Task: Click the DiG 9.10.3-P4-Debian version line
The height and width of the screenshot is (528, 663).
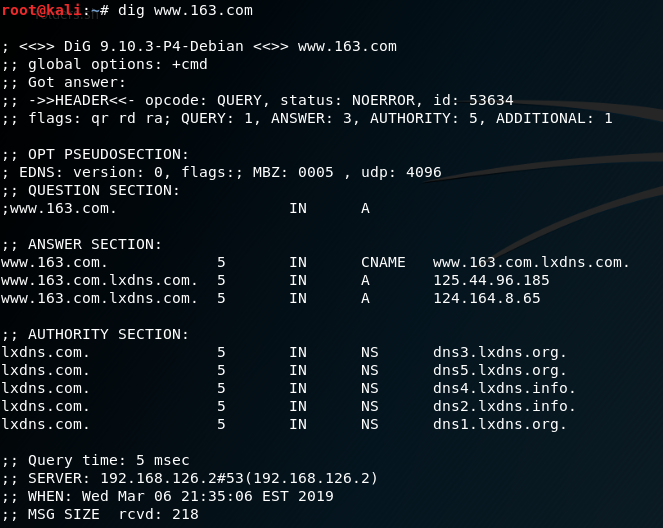Action: pos(200,46)
